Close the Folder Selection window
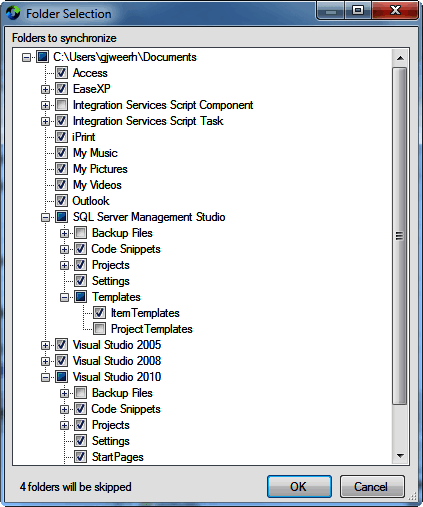 pyautogui.click(x=395, y=10)
